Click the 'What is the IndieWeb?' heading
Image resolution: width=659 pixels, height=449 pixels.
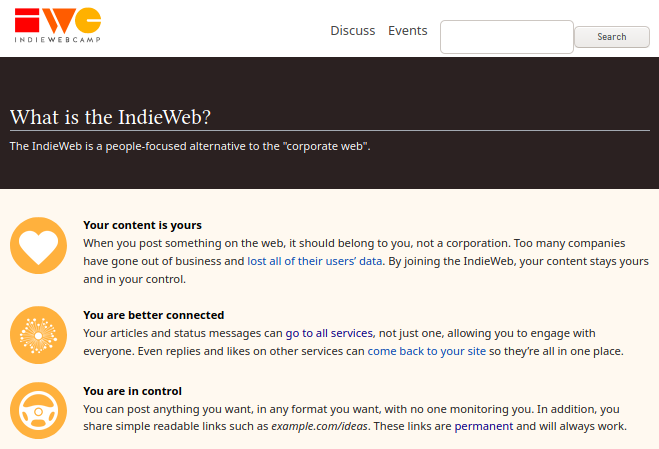click(x=110, y=117)
